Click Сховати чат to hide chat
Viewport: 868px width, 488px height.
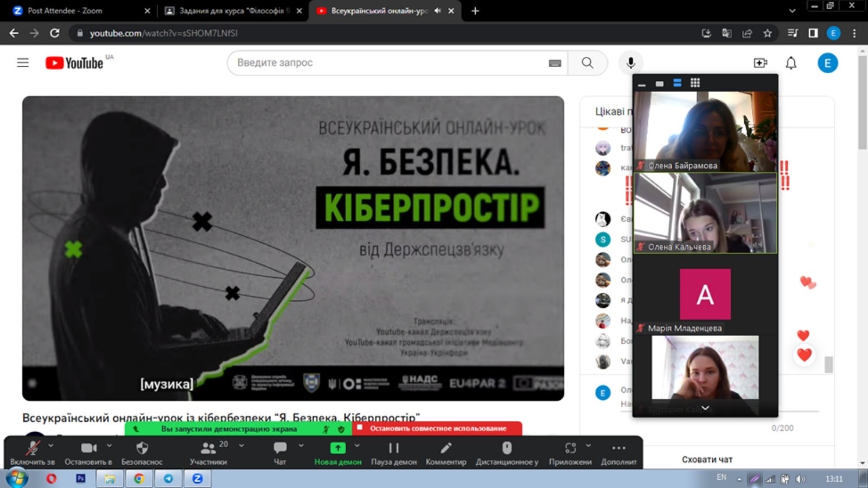707,459
